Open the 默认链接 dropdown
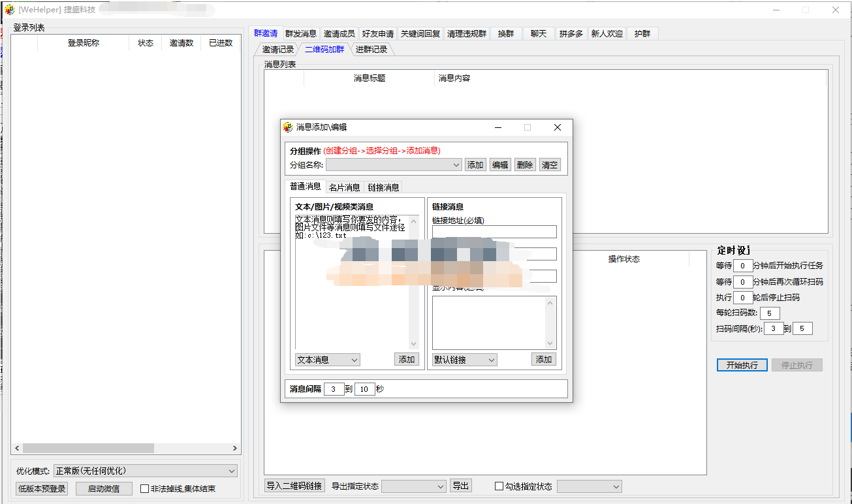The height and width of the screenshot is (504, 852). (x=492, y=360)
